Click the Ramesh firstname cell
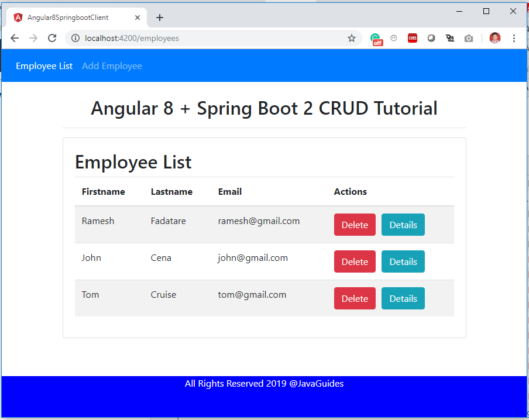 (x=98, y=221)
